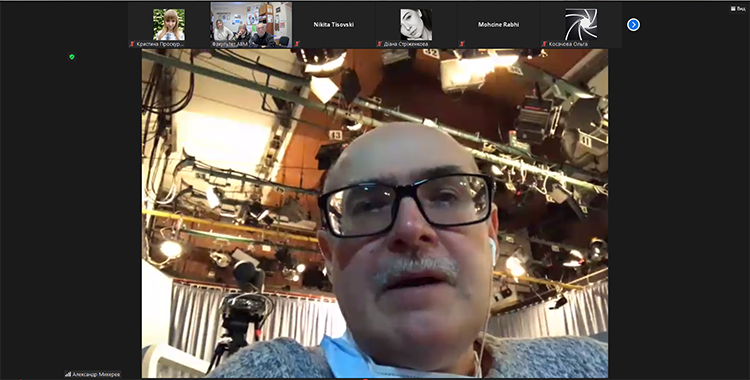Select Косачова Ольга's aperture avatar tile
The width and height of the screenshot is (750, 380).
click(x=581, y=24)
